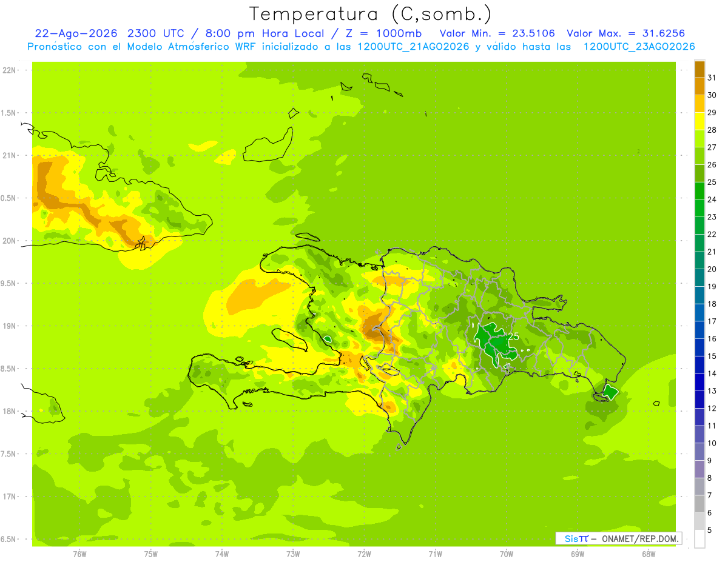Click the pressure level "Z = 1000mb"
Screen dimensions: 728x562
(383, 33)
